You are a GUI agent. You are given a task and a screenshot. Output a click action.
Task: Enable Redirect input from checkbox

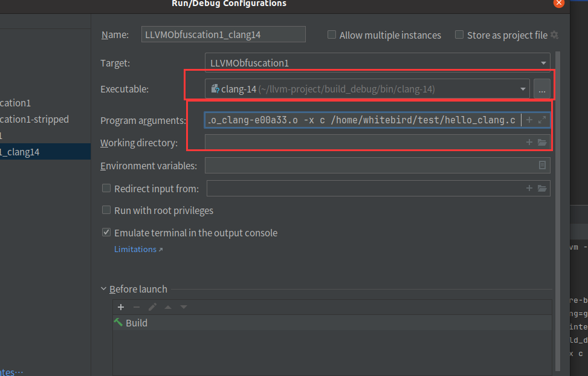coord(106,188)
